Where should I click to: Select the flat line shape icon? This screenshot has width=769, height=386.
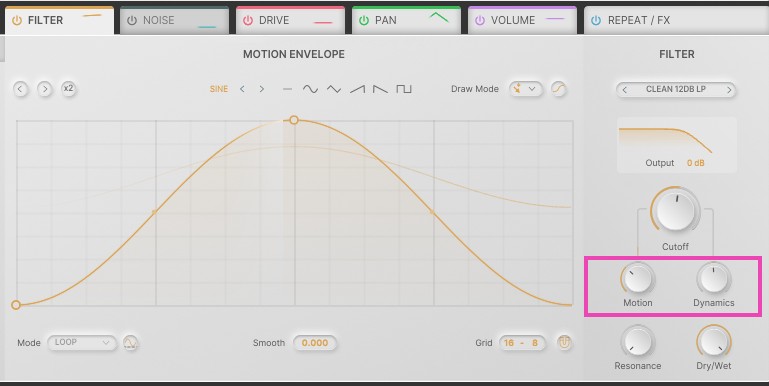tap(287, 89)
